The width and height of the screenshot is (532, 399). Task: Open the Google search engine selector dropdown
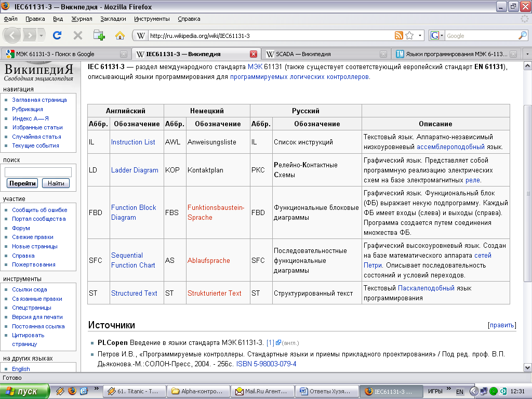point(436,35)
